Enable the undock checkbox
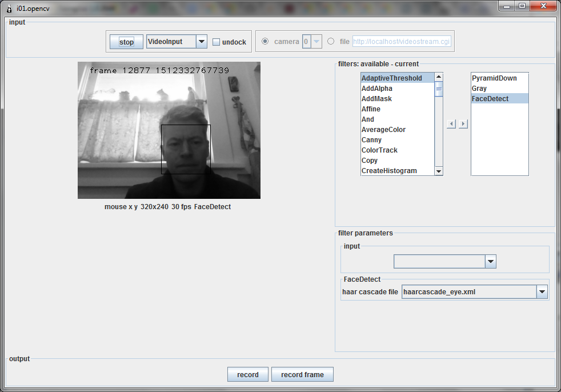This screenshot has height=392, width=561. click(216, 42)
